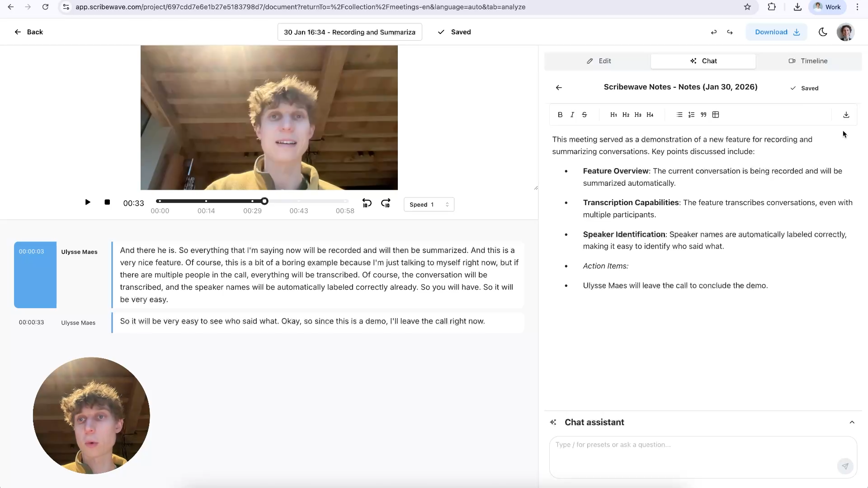Image resolution: width=868 pixels, height=488 pixels.
Task: Go Back to the collection
Action: click(x=28, y=32)
